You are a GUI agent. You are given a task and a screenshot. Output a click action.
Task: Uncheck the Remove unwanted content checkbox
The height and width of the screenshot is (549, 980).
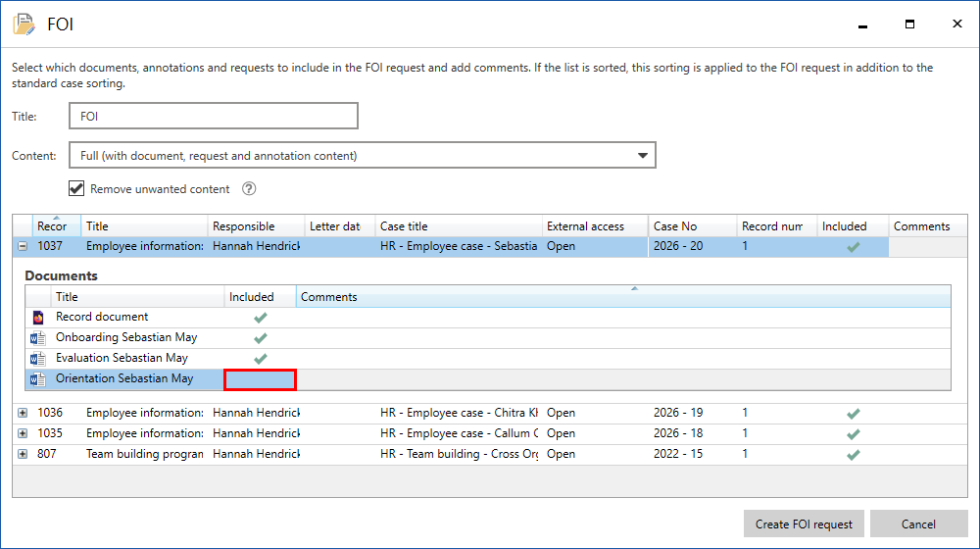(76, 189)
